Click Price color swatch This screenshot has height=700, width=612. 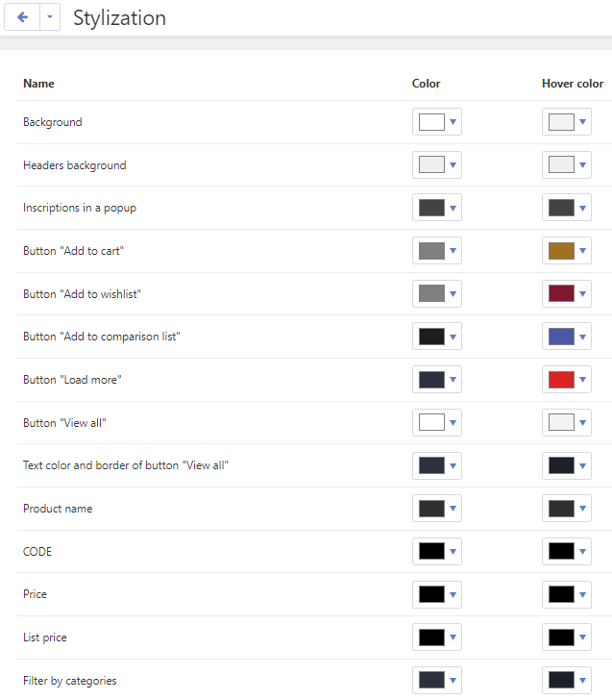[x=431, y=594]
